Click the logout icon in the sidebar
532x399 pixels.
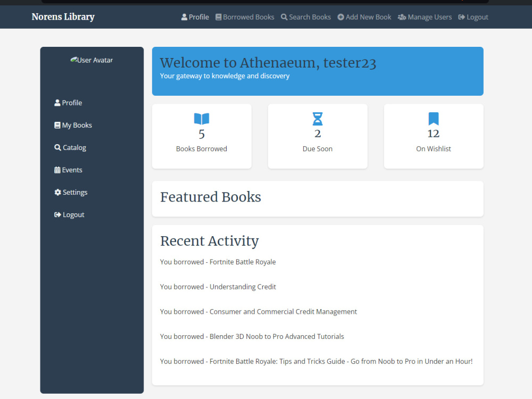[x=57, y=214]
